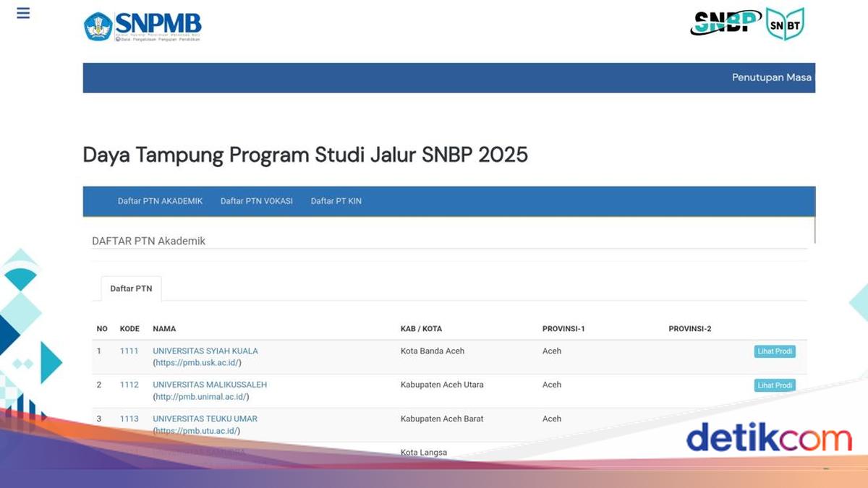The image size is (868, 488).
Task: Click Lihat Prodi for Universitas Syiah Kuala
Action: tap(775, 351)
